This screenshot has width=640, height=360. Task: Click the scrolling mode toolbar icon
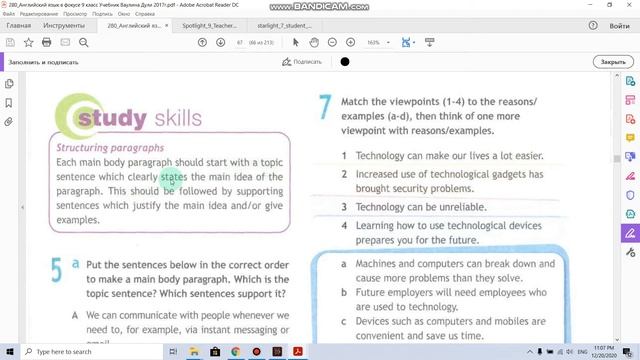(429, 42)
